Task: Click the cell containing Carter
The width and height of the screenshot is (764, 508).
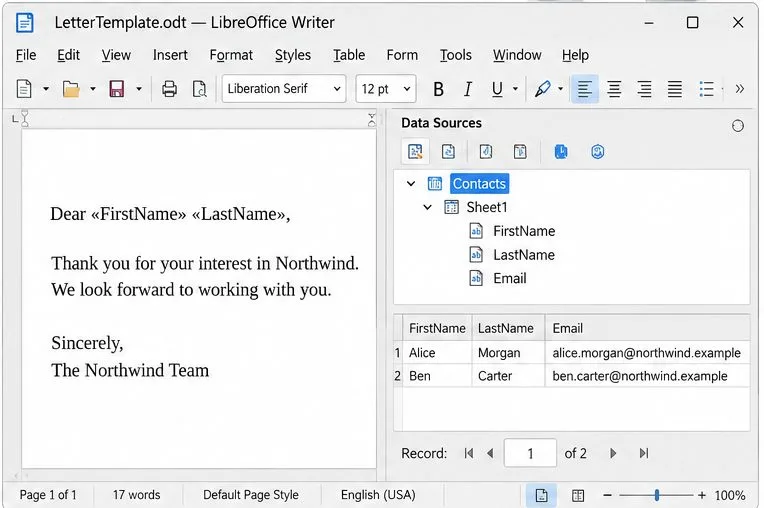Action: click(508, 376)
